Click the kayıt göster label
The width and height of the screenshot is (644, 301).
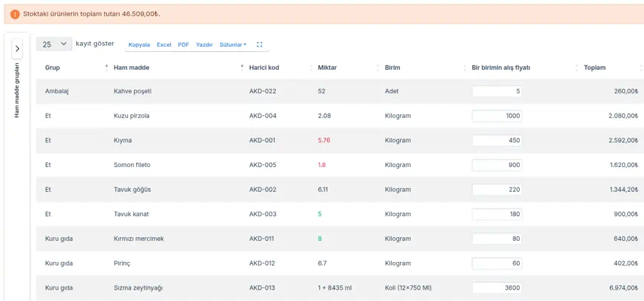click(x=95, y=44)
